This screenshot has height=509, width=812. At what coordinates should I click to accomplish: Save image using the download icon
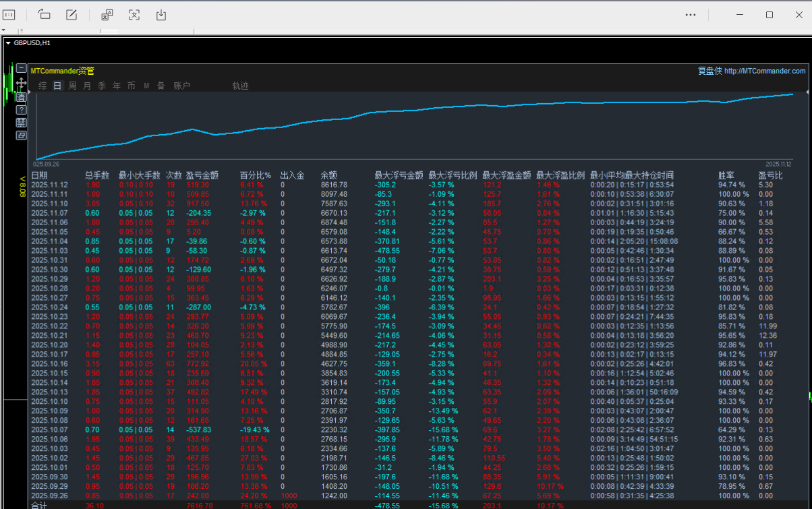161,14
